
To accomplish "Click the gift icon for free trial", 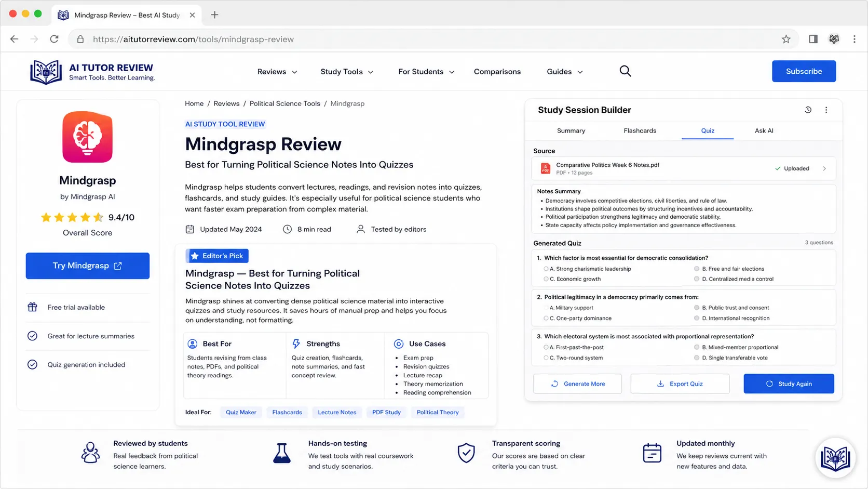I will [x=32, y=307].
